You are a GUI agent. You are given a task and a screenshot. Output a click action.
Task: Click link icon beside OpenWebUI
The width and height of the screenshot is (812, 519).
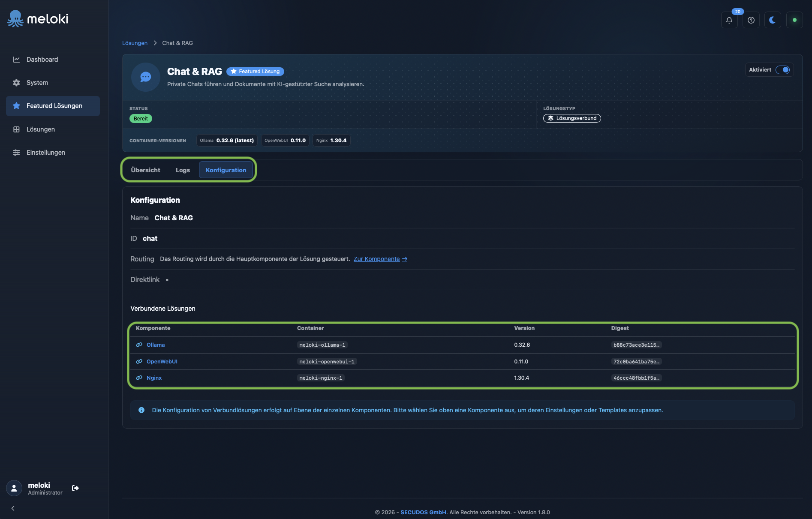tap(139, 362)
